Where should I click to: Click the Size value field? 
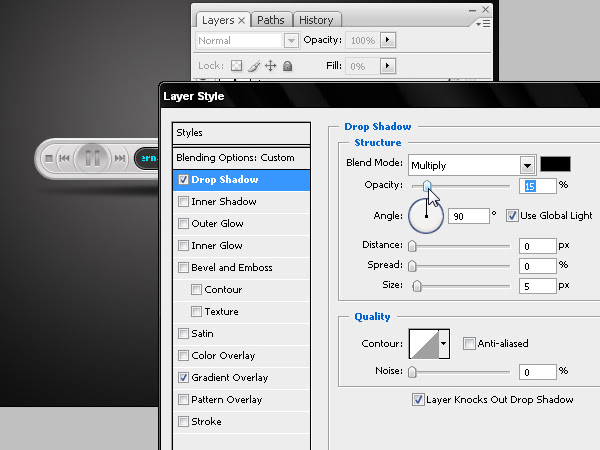[x=538, y=286]
